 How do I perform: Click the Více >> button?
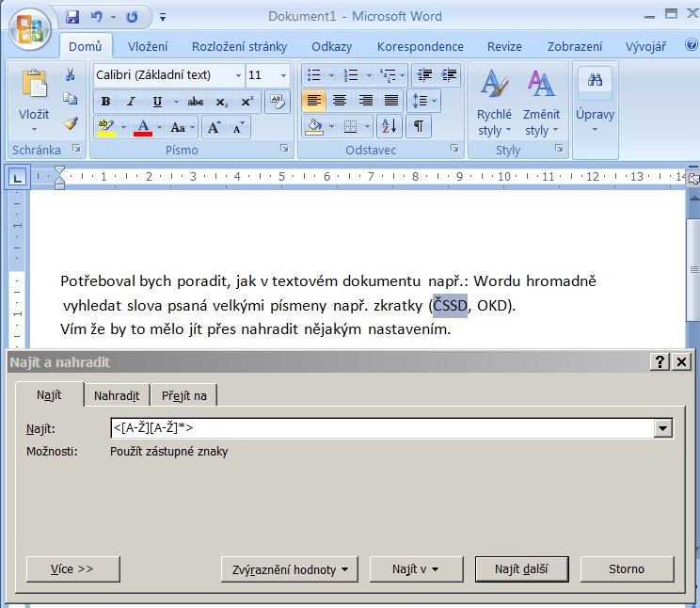point(72,569)
